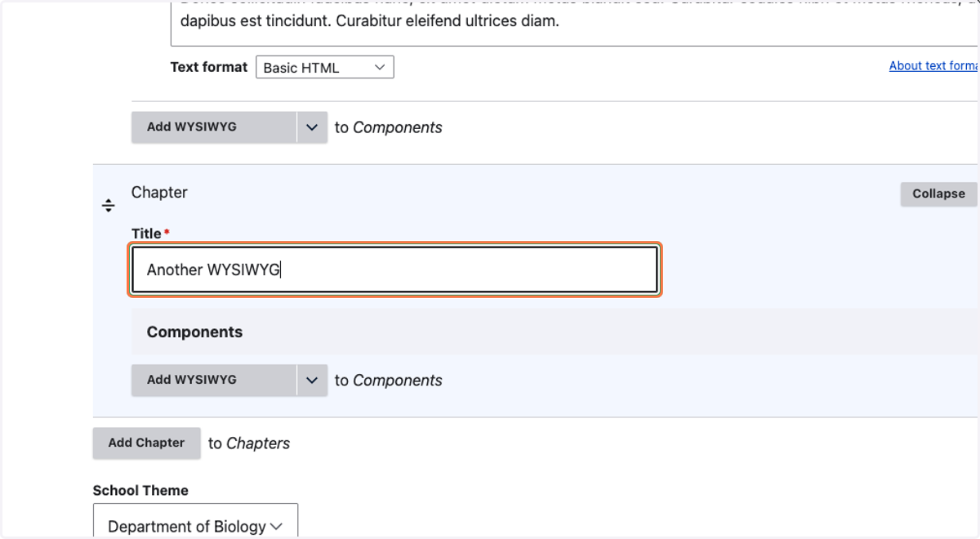
Task: Open the School Theme Department of Biology dropdown
Action: 195,521
